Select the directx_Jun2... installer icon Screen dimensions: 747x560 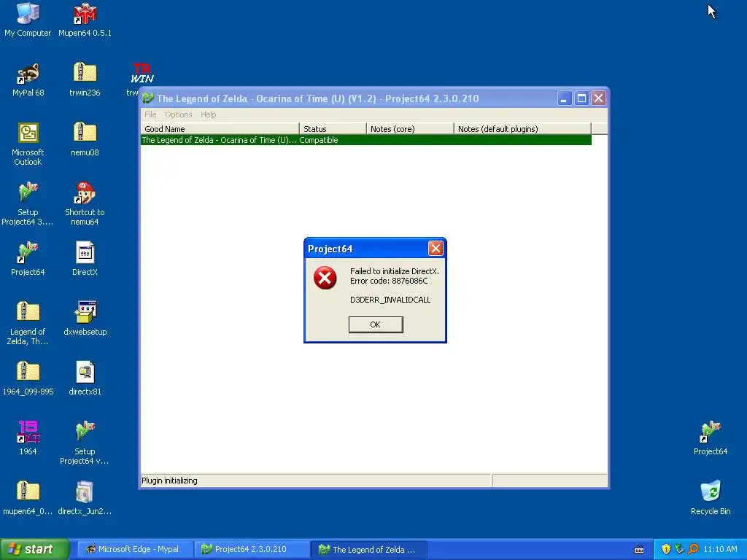tap(85, 497)
